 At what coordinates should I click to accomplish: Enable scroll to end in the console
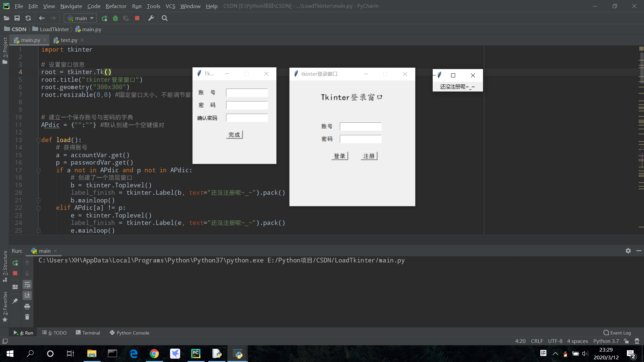[x=27, y=295]
